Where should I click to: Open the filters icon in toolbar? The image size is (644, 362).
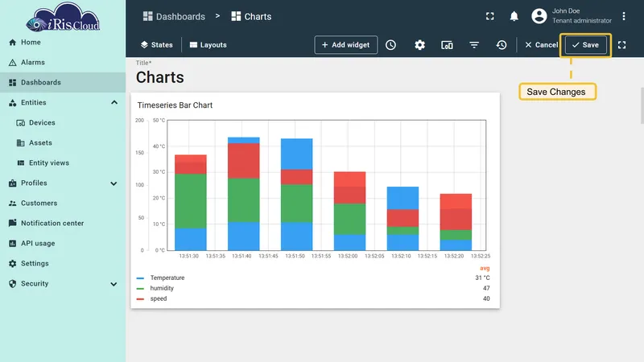click(x=474, y=45)
